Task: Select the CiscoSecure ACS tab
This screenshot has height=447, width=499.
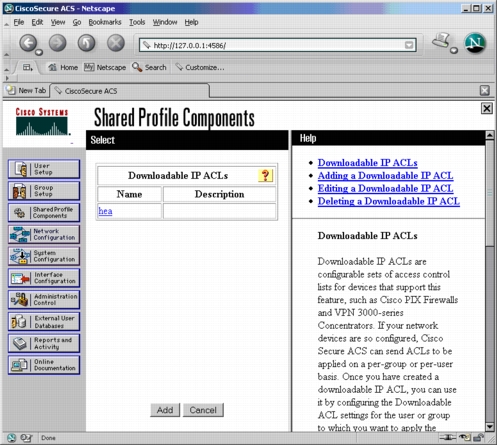Action: click(130, 91)
